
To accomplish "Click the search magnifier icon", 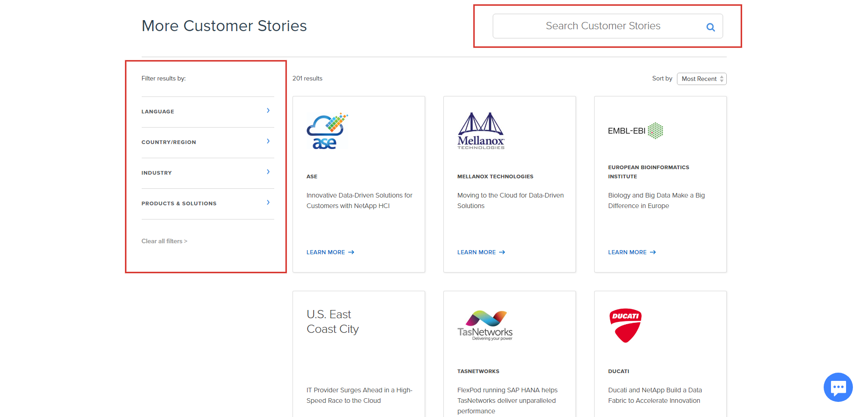I will click(x=710, y=27).
